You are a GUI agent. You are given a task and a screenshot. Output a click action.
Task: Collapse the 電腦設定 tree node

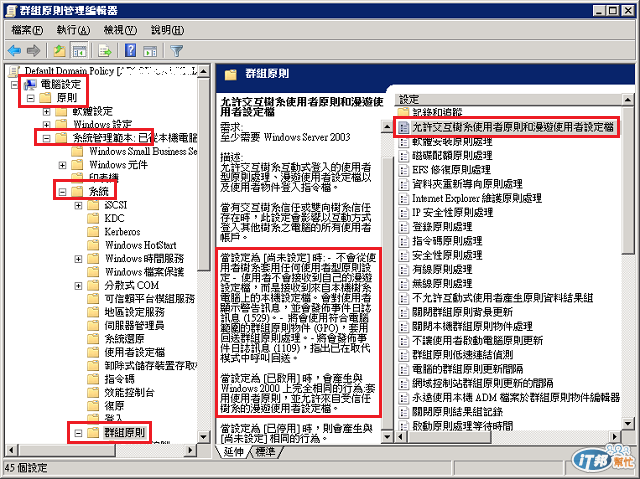click(14, 85)
